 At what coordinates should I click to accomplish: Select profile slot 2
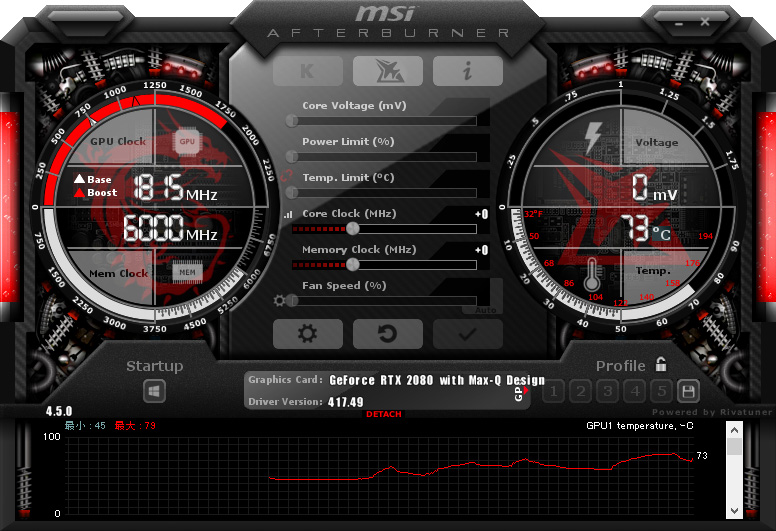[x=581, y=391]
